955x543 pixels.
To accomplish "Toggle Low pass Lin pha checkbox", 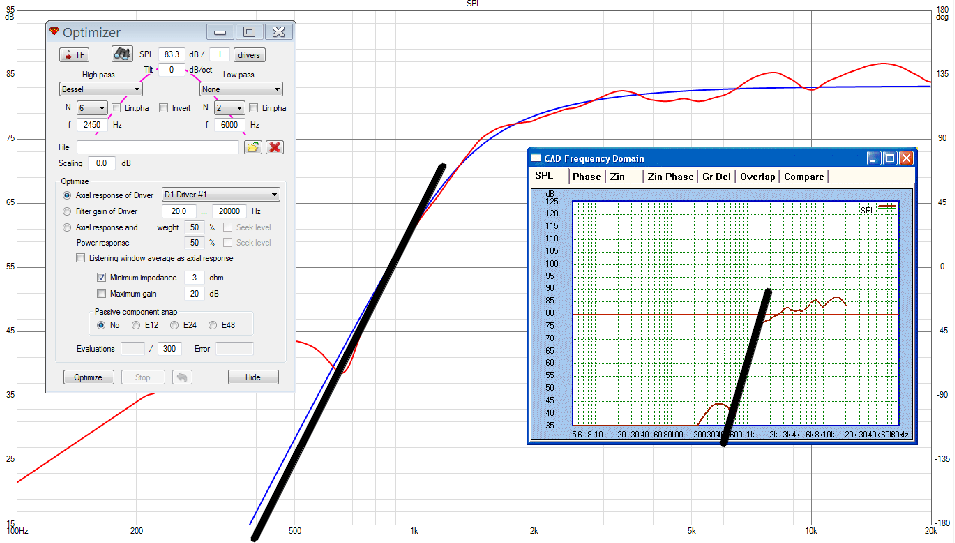I will click(x=254, y=108).
